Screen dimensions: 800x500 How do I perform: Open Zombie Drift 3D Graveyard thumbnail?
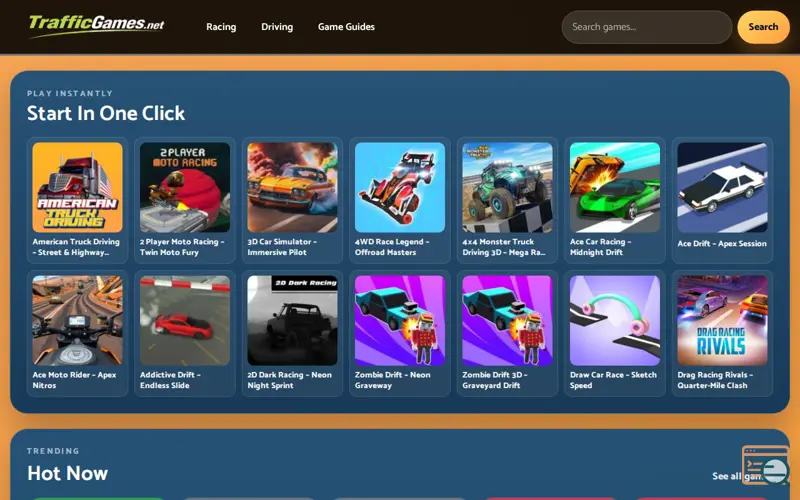[x=507, y=320]
